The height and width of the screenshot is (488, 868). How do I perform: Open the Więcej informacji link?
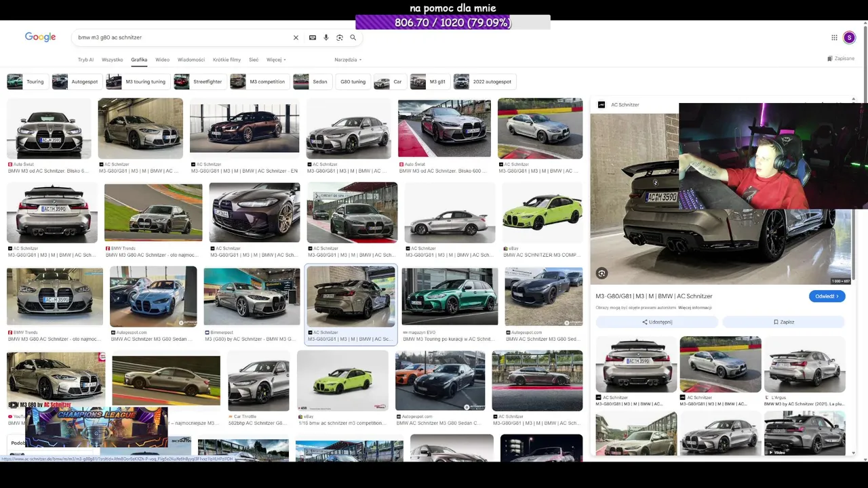695,308
